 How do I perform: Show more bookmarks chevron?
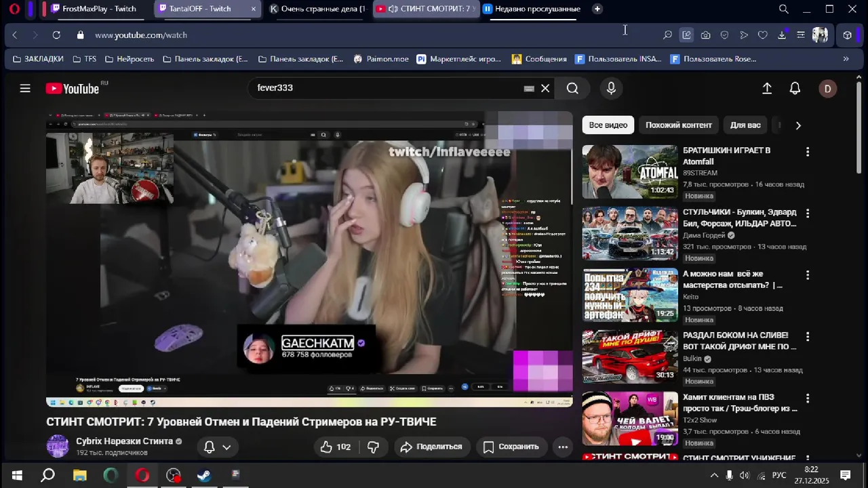pos(846,59)
